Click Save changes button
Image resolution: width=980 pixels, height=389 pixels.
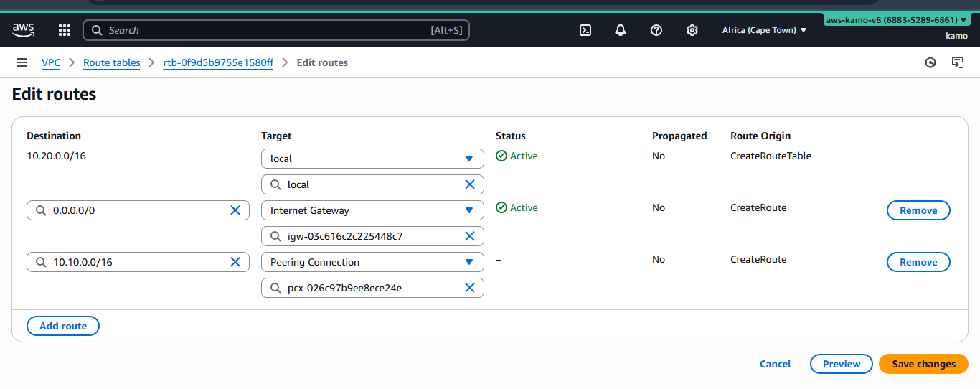(x=923, y=364)
